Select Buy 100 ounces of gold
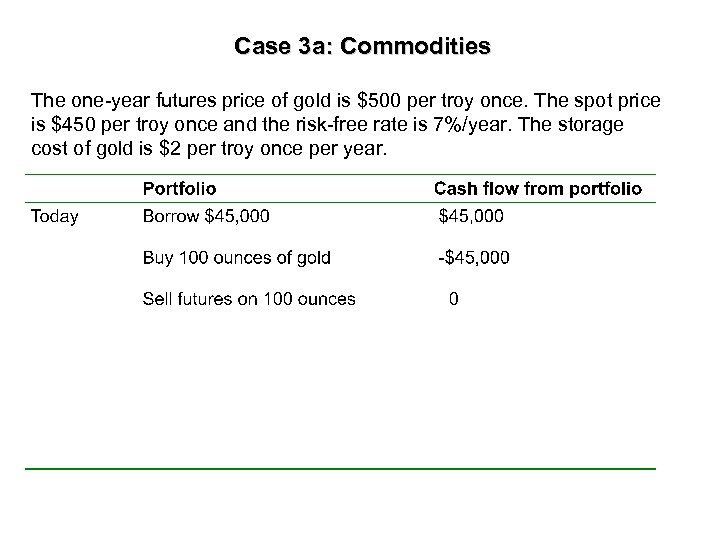This screenshot has height=540, width=720. tap(237, 258)
